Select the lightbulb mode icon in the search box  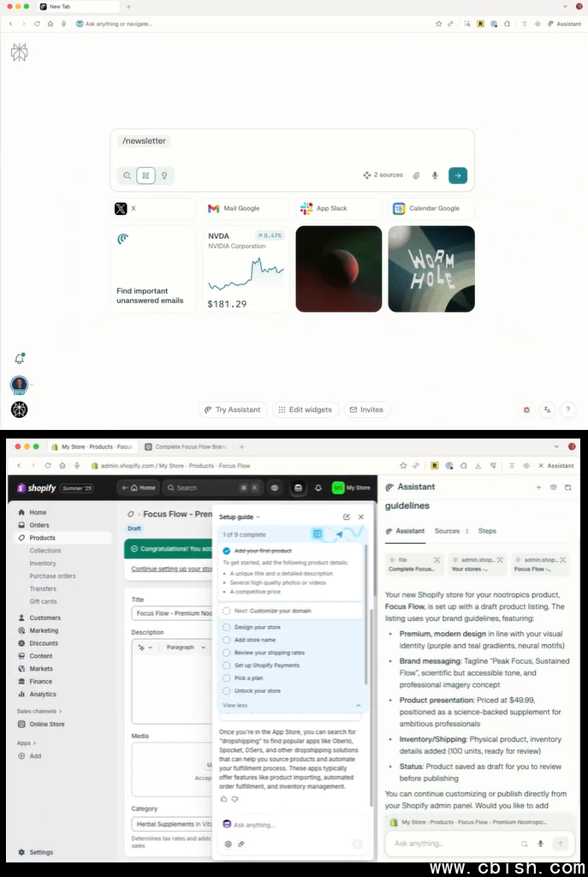point(164,176)
